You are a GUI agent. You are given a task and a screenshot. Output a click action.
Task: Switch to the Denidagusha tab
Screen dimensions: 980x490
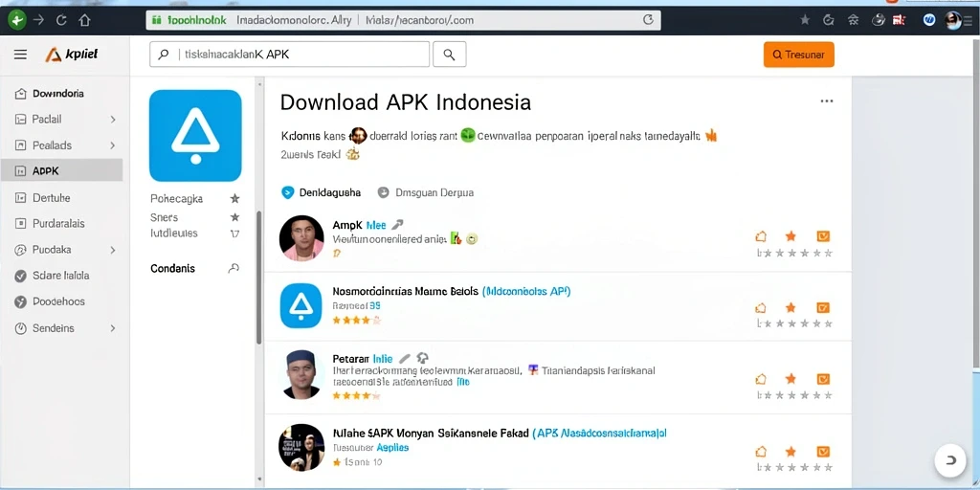pos(322,192)
